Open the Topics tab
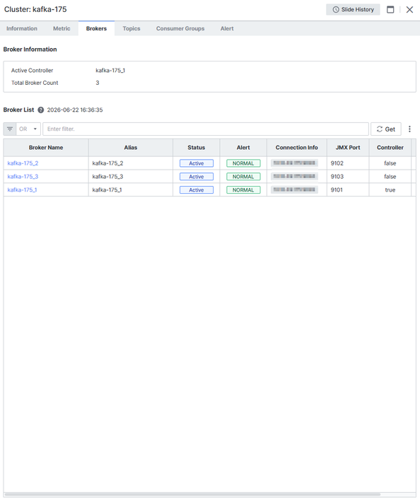Viewport: 420px width, 504px height. pyautogui.click(x=132, y=28)
